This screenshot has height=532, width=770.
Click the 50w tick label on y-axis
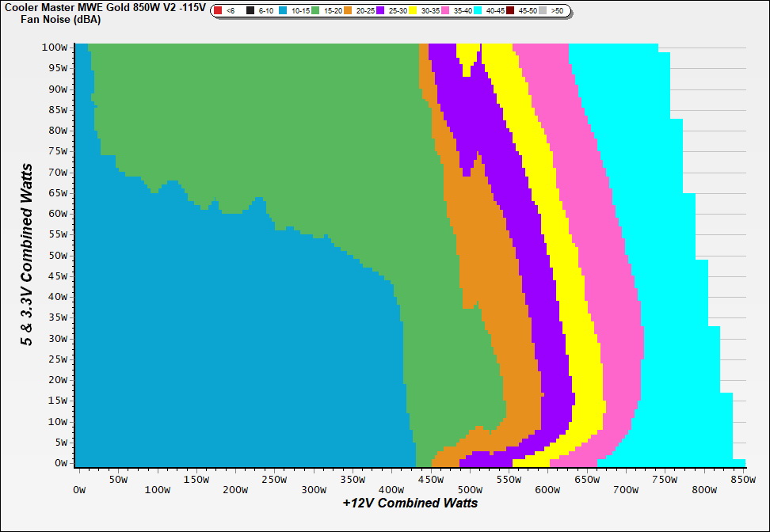(57, 256)
